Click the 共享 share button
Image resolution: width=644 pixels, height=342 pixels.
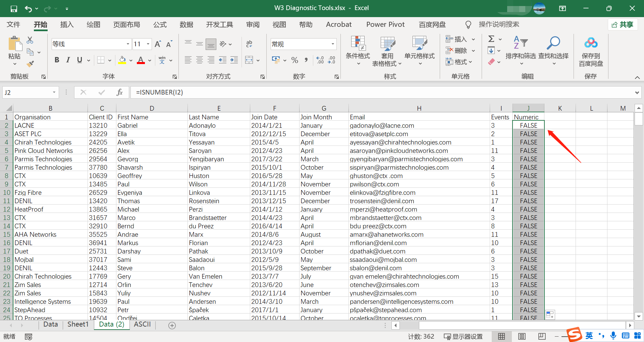tap(623, 24)
